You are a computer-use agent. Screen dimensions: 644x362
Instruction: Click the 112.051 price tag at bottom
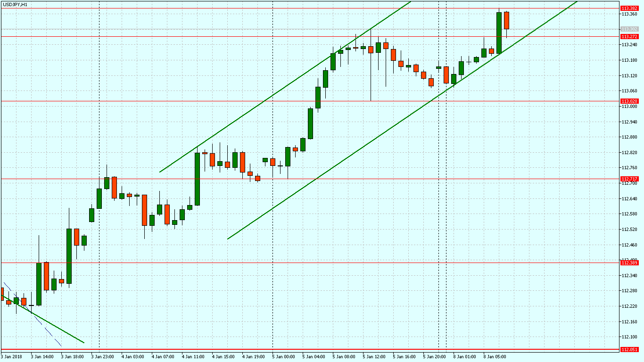tap(629, 350)
